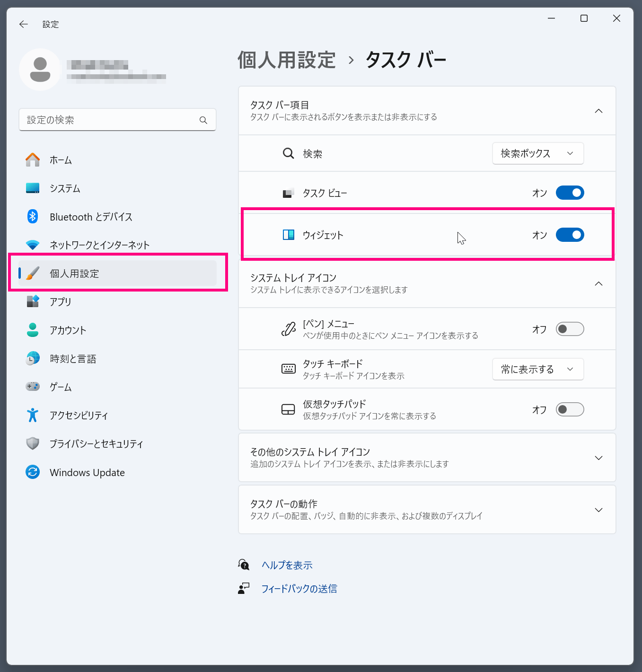Click the back arrow icon

pos(24,24)
